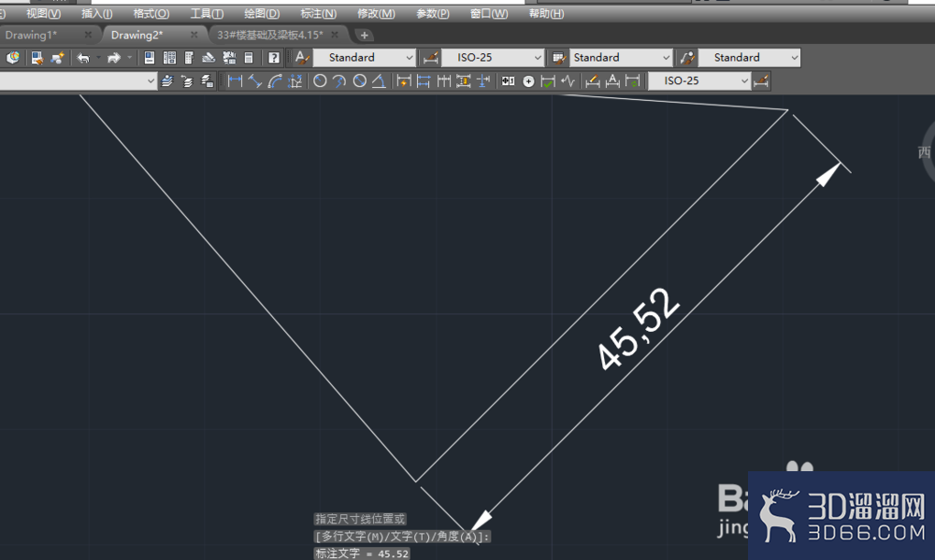Choose the 多行文字(M) prompt option
935x560 pixels.
click(x=353, y=537)
